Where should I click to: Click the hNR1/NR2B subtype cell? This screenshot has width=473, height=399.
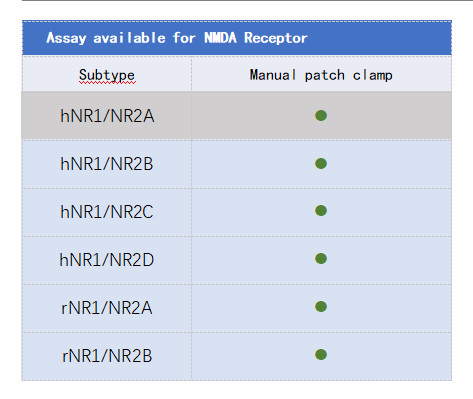[x=107, y=164]
